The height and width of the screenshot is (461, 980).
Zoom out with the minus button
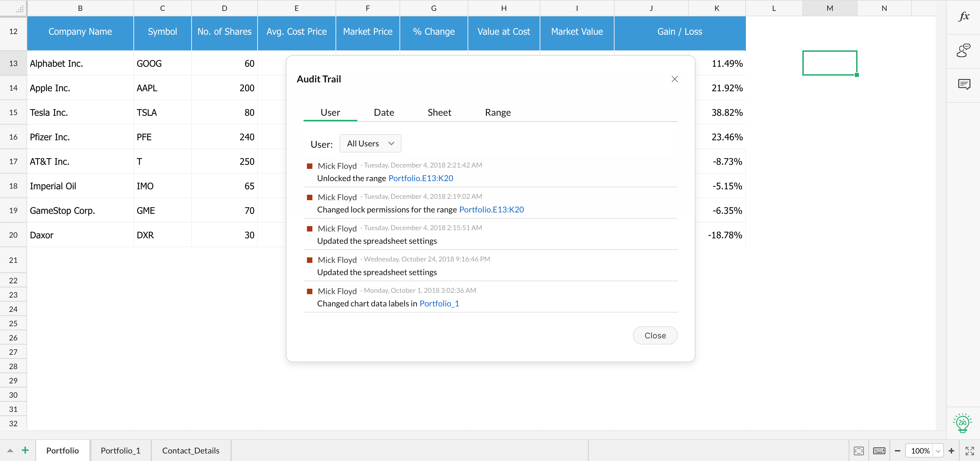(x=897, y=451)
